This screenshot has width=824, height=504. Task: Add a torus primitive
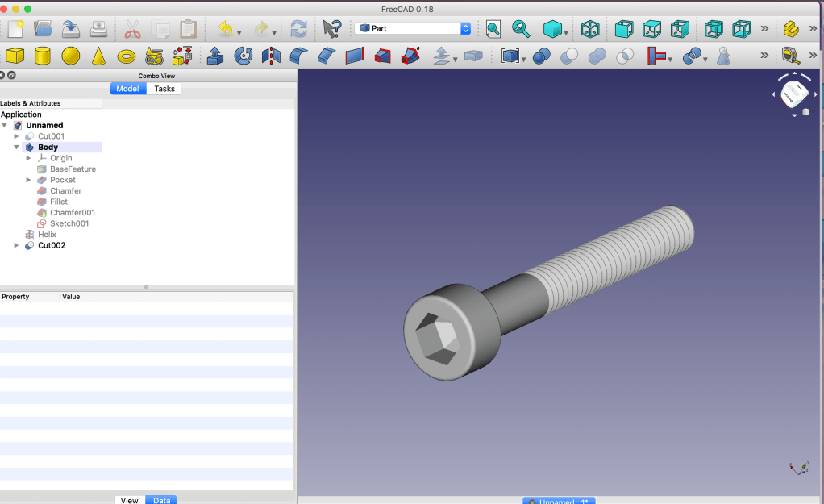(x=127, y=56)
